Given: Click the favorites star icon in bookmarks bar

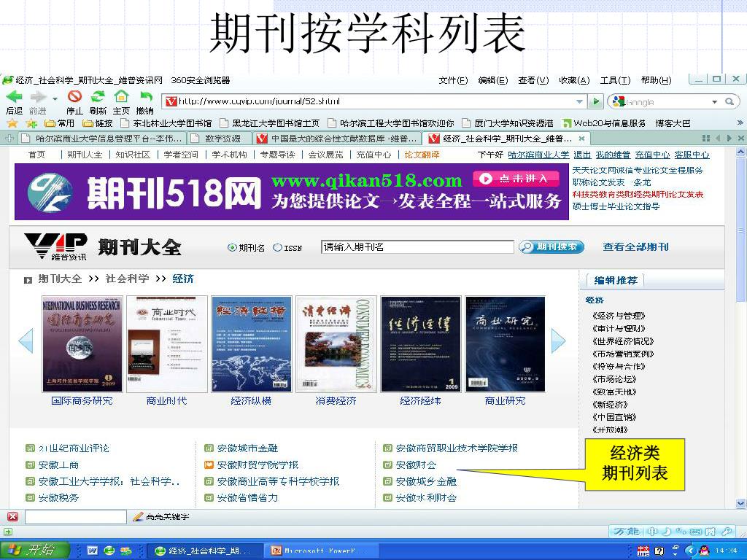Looking at the screenshot, I should point(12,123).
